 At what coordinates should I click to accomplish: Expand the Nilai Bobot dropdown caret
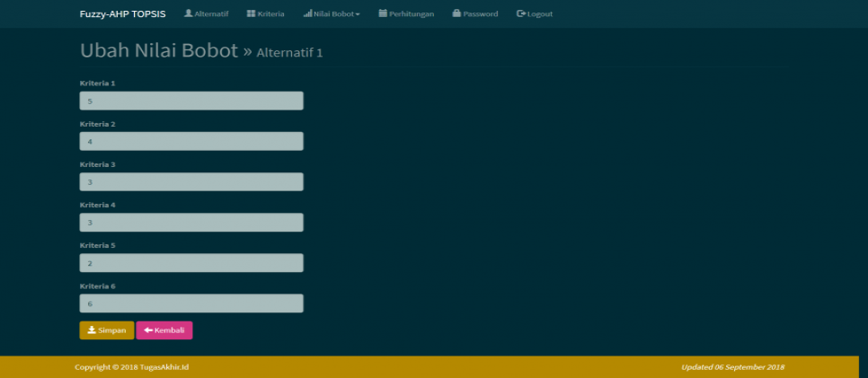358,14
